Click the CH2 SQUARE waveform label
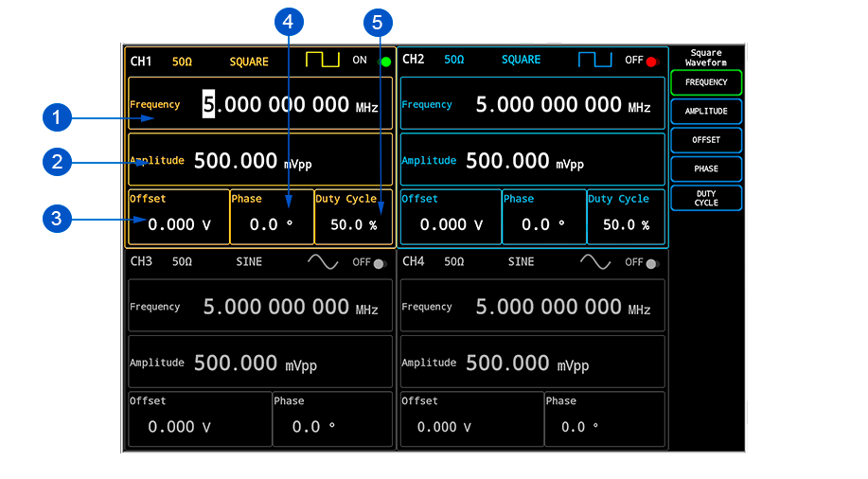 (x=521, y=60)
